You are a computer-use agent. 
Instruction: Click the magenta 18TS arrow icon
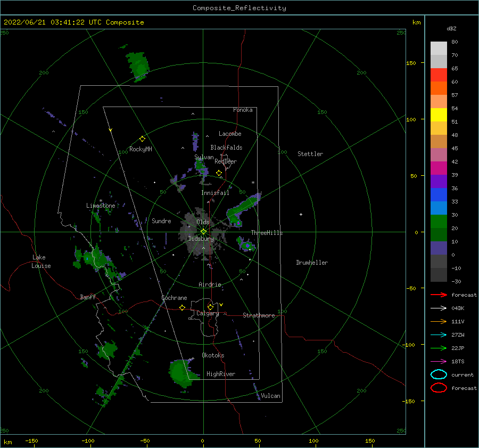[439, 362]
